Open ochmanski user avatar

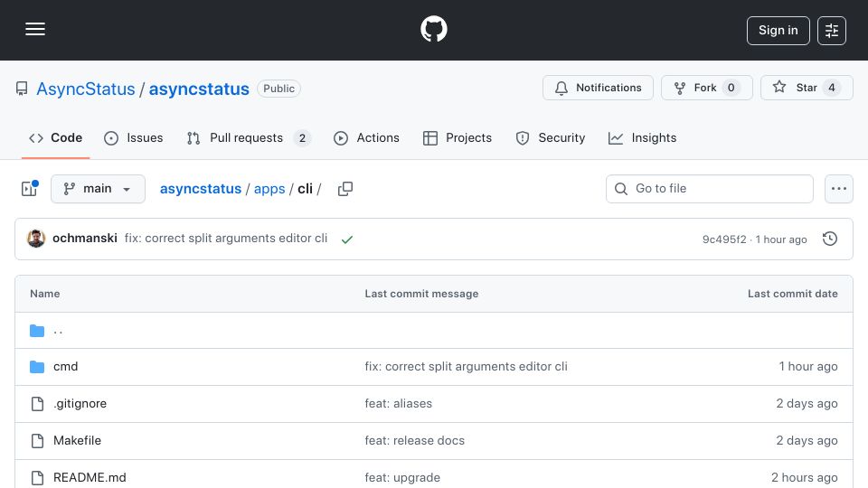click(x=36, y=239)
